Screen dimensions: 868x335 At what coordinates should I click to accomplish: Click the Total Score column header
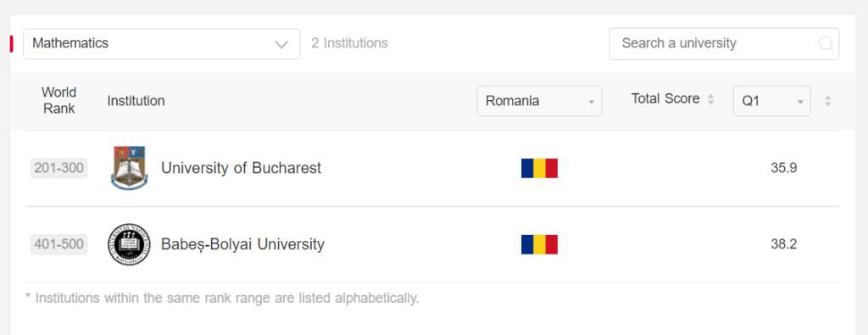click(665, 99)
